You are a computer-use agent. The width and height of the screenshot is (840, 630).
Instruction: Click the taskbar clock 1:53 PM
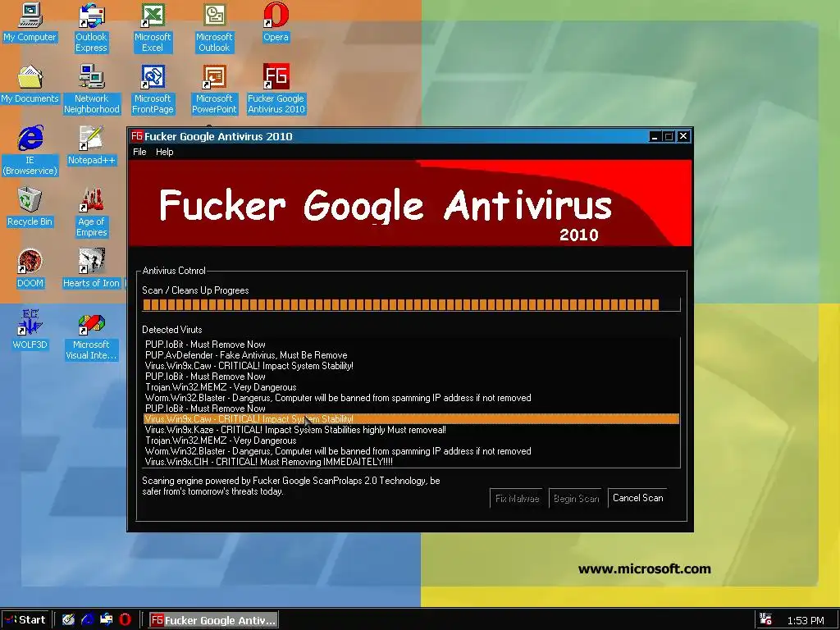coord(806,620)
